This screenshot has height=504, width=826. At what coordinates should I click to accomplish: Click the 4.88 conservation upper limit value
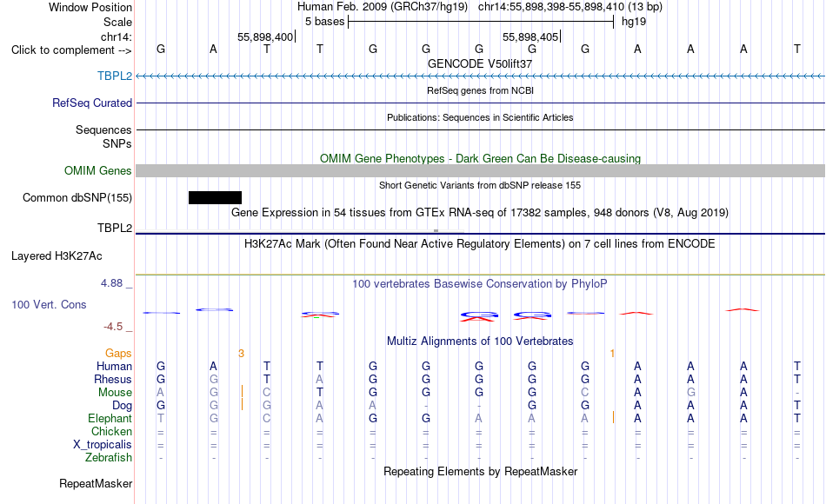coord(111,283)
